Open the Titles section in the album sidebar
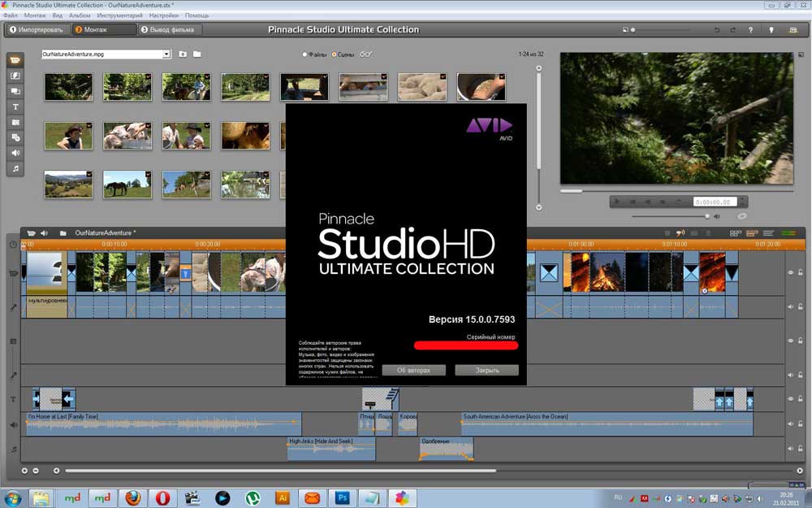 [15, 106]
